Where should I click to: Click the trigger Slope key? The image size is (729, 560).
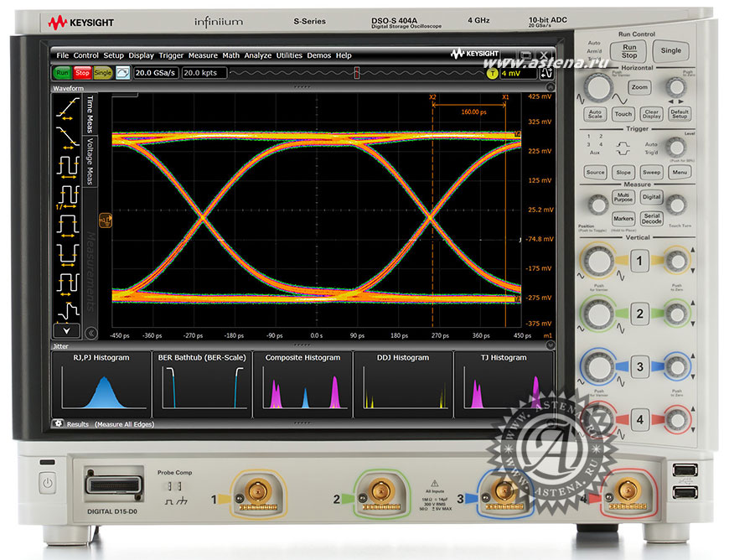click(x=623, y=172)
